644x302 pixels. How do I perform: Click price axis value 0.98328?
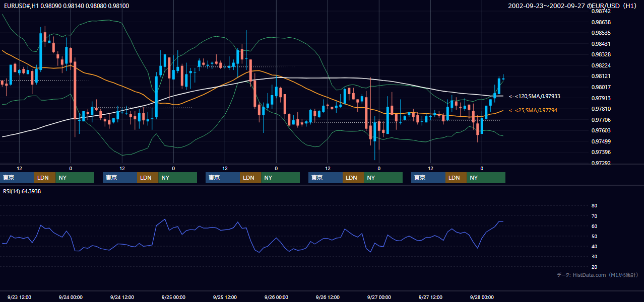coord(601,54)
